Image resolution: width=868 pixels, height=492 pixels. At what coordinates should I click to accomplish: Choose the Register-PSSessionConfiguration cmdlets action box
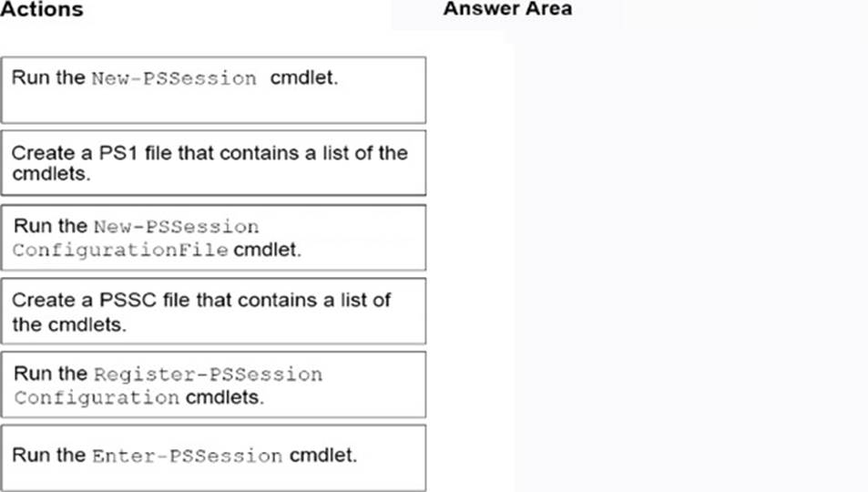pyautogui.click(x=213, y=384)
